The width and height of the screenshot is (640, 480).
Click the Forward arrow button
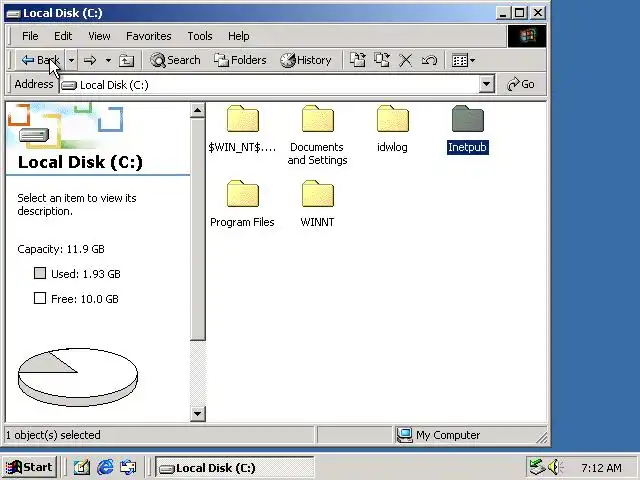pyautogui.click(x=90, y=61)
